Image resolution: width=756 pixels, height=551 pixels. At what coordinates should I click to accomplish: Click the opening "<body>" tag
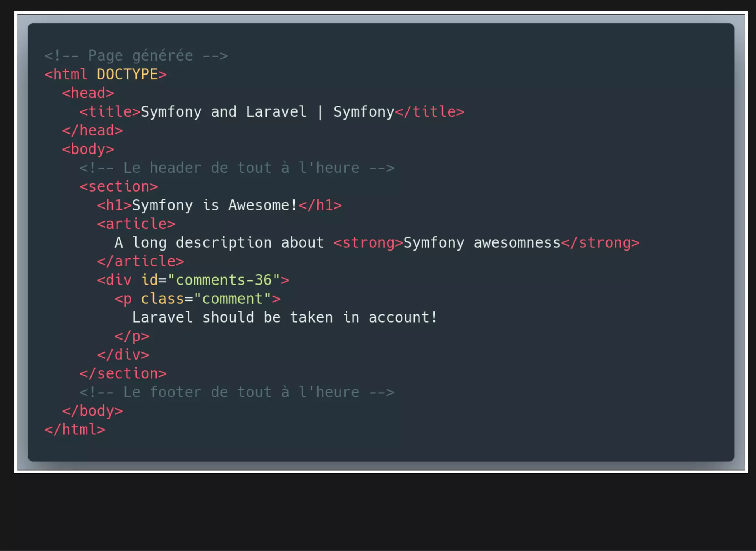[x=88, y=149]
